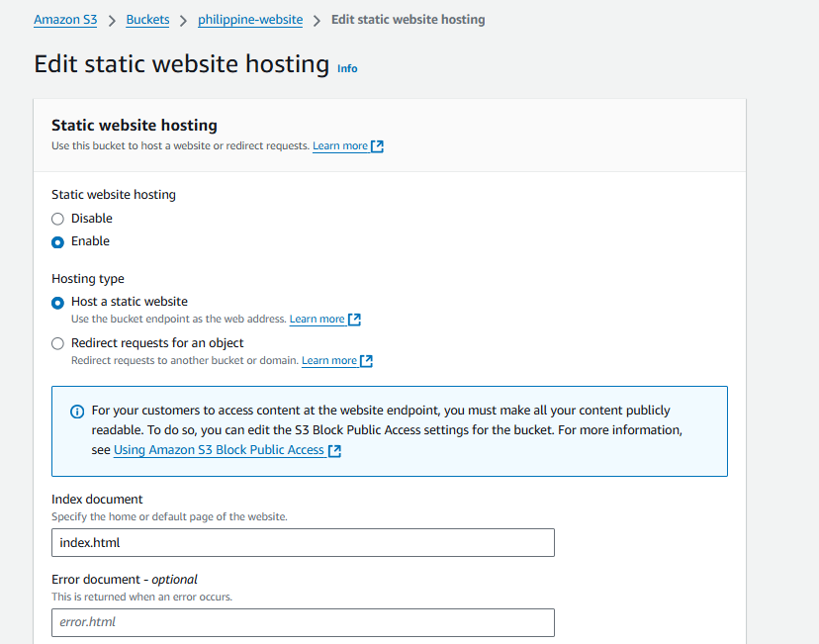
Task: Go to the Buckets breadcrumb
Action: (x=147, y=20)
